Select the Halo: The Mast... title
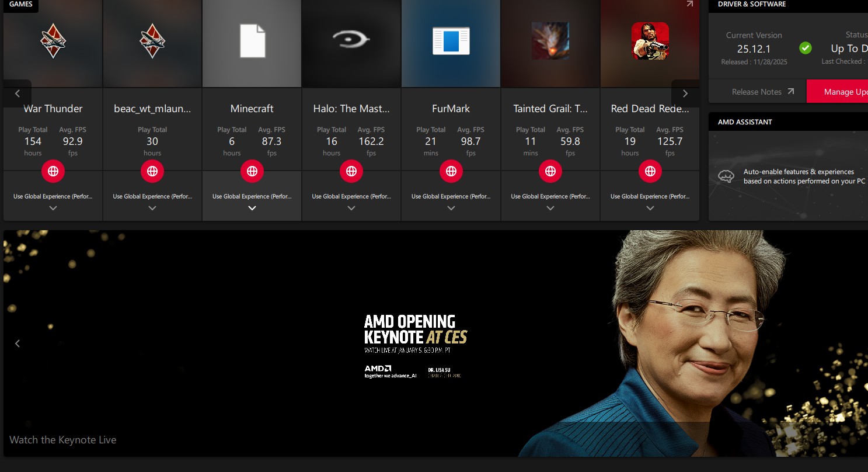The image size is (868, 472). pos(351,109)
